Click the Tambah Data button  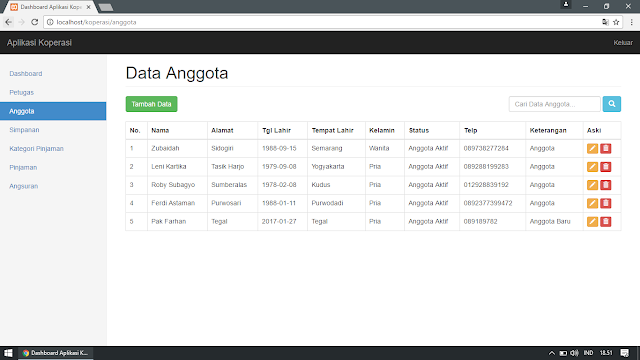point(151,104)
